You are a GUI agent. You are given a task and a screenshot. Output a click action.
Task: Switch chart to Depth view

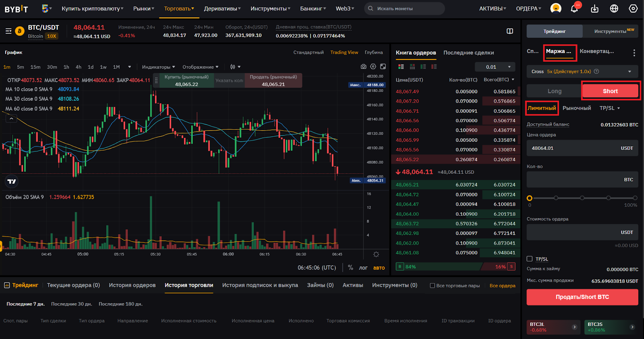pos(374,52)
